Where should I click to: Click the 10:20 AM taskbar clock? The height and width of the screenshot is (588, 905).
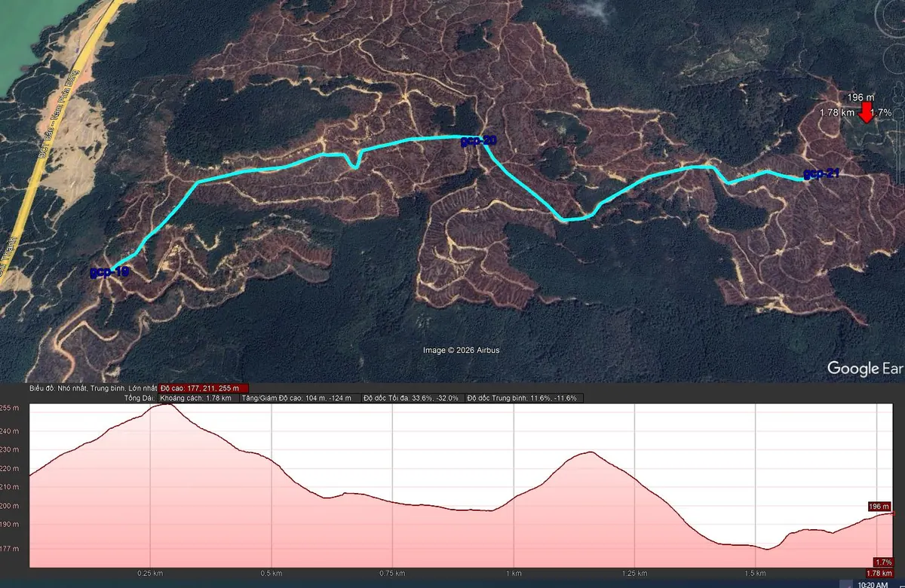[873, 584]
